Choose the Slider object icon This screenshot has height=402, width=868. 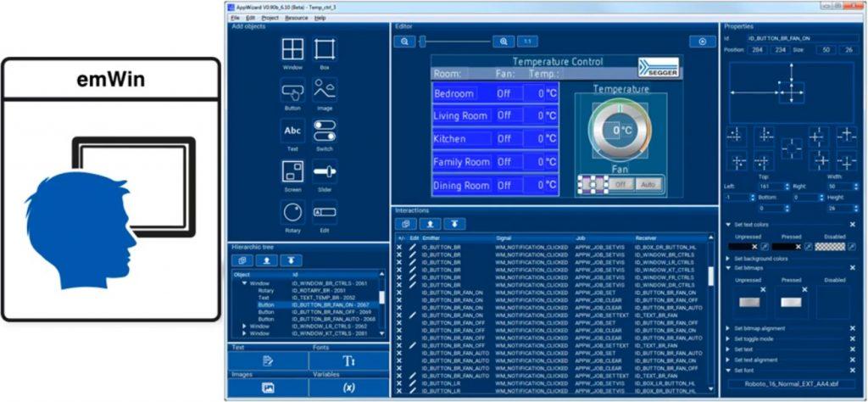(325, 171)
